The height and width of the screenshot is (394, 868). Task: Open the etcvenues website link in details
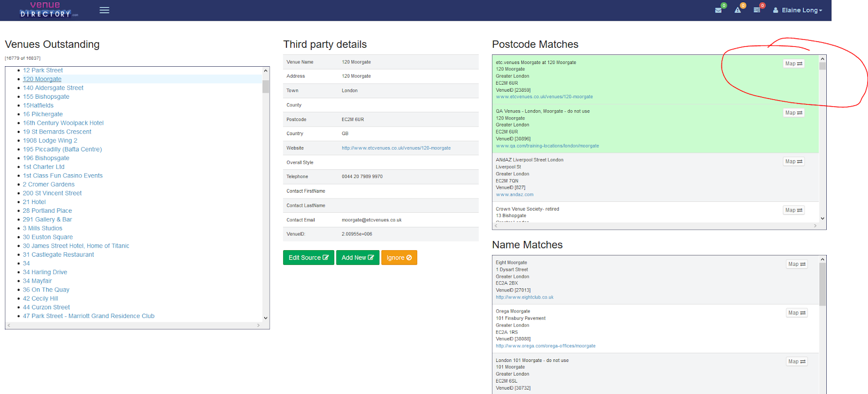pyautogui.click(x=396, y=148)
